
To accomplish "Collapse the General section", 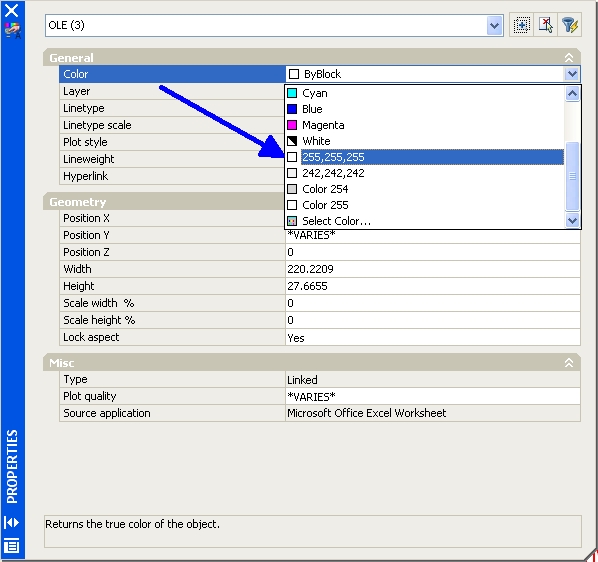I will [569, 58].
